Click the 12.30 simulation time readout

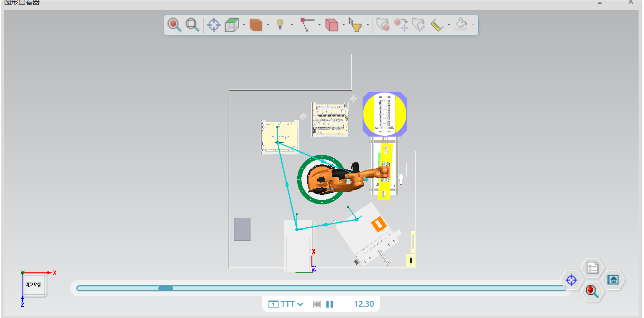point(364,304)
